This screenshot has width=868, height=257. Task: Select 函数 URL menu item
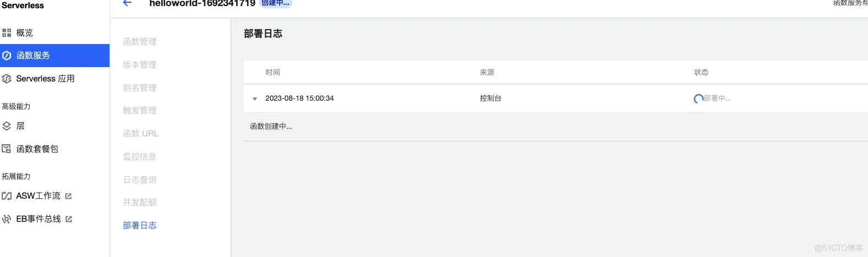(x=141, y=134)
